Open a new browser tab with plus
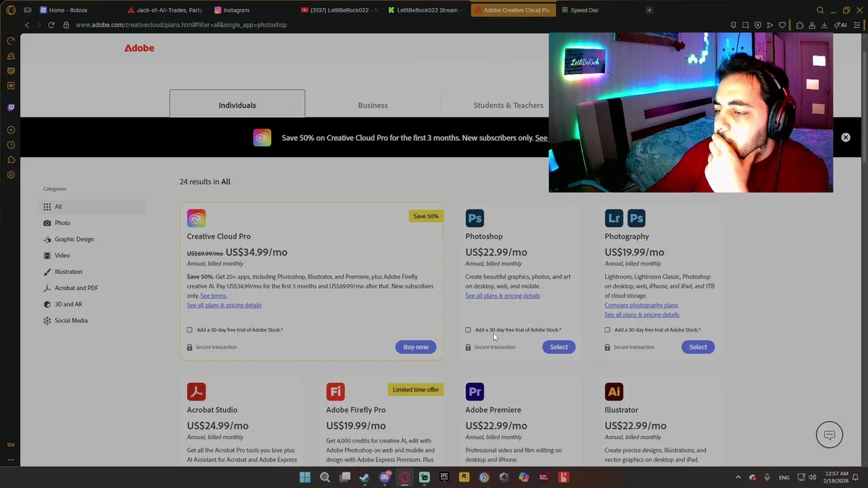 (649, 10)
